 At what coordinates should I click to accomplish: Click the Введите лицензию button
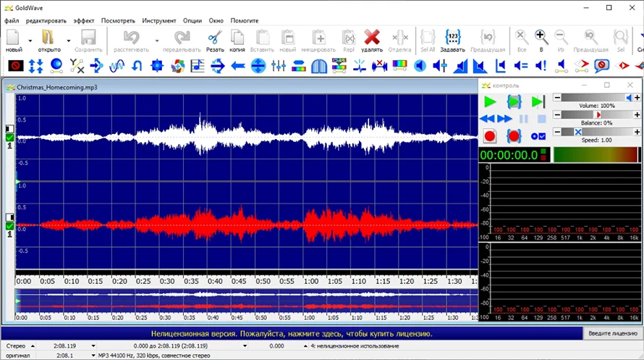pos(612,333)
